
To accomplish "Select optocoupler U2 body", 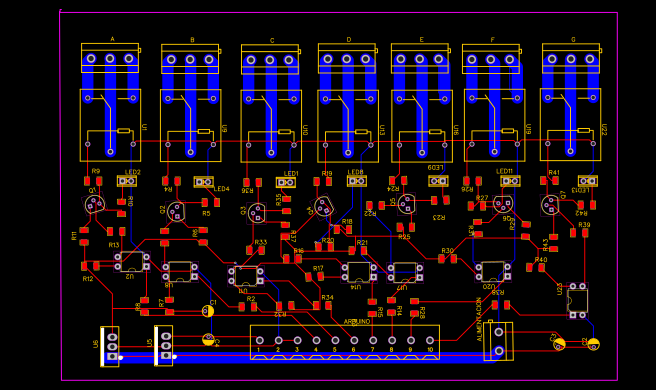I will coord(132,262).
